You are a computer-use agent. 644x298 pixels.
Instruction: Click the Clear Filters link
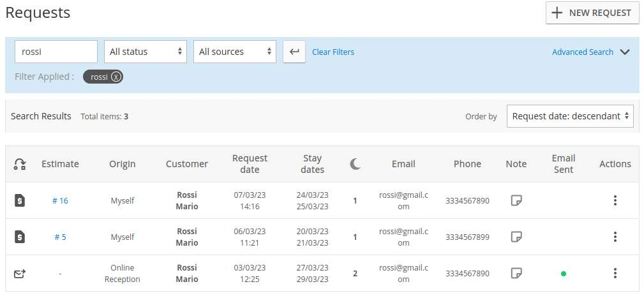click(x=333, y=52)
